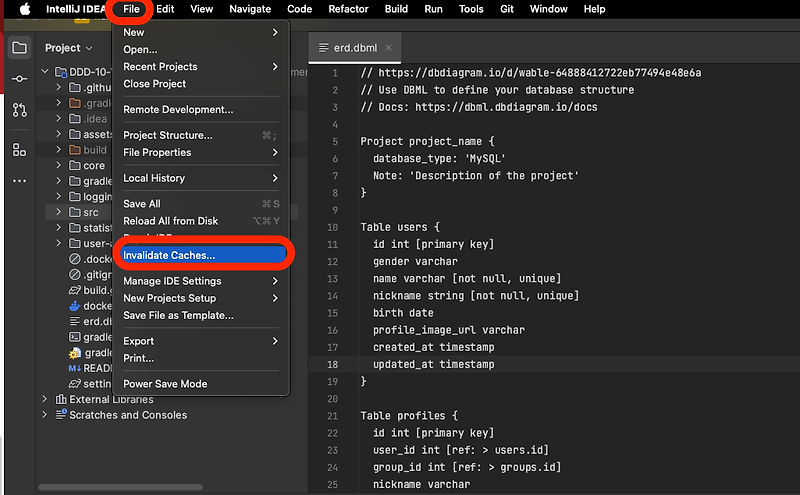This screenshot has height=495, width=800.
Task: Open the Edit menu
Action: click(165, 9)
